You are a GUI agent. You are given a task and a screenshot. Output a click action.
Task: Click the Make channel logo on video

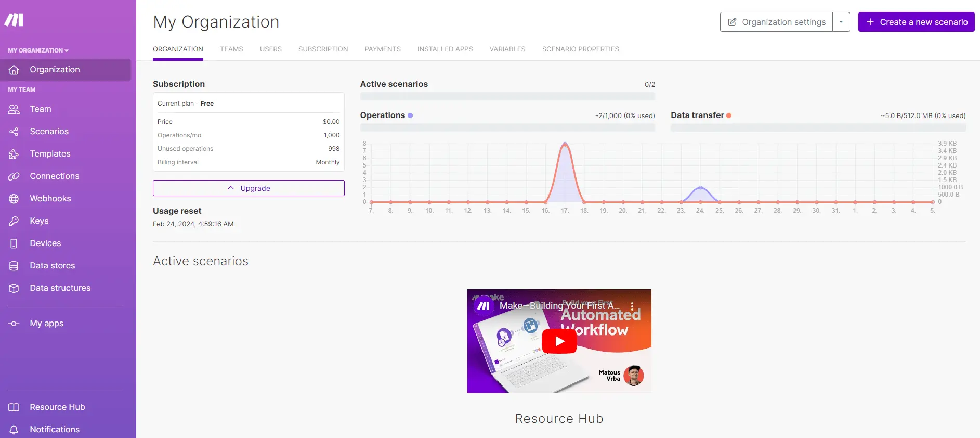(484, 306)
